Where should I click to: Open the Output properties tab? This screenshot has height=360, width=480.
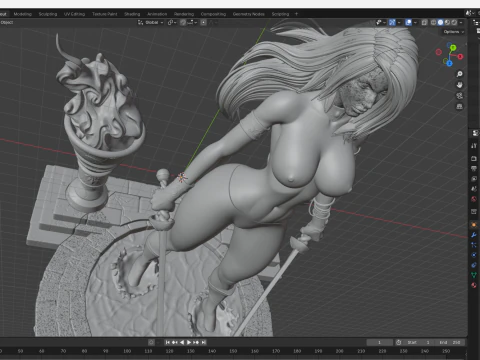click(x=474, y=169)
